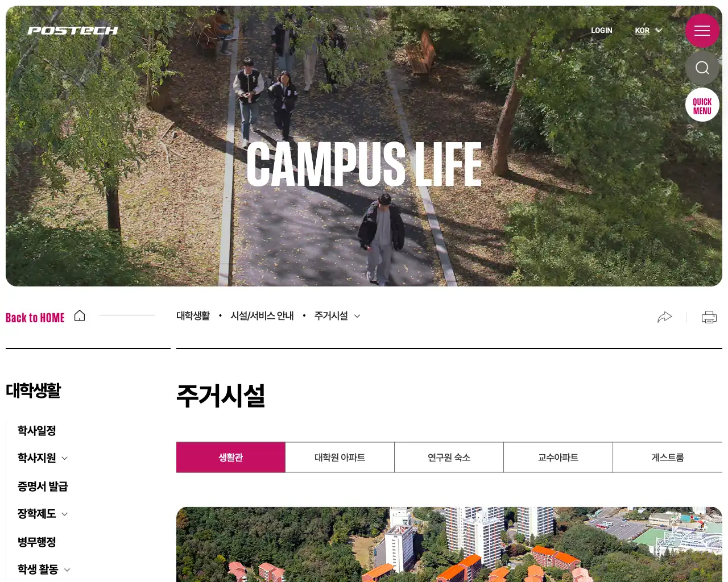Screen dimensions: 728x582
Task: Open the Quick Menu circle button
Action: click(x=702, y=105)
